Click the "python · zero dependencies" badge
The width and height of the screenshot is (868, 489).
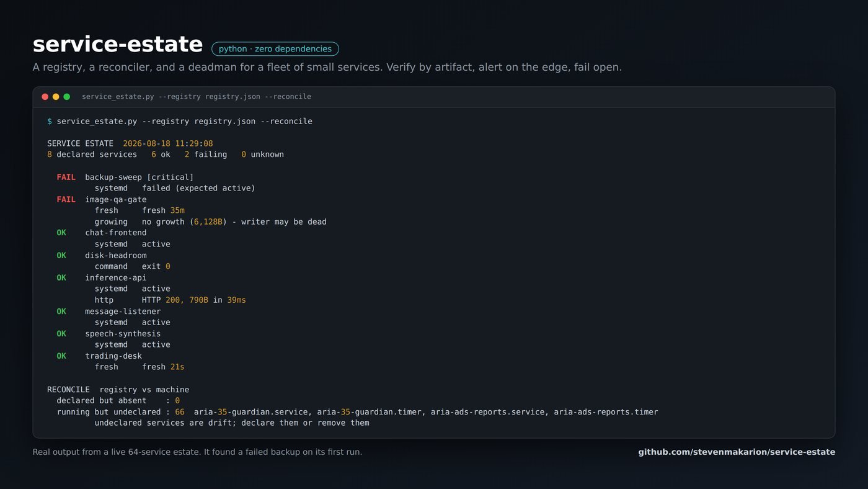[x=275, y=49]
